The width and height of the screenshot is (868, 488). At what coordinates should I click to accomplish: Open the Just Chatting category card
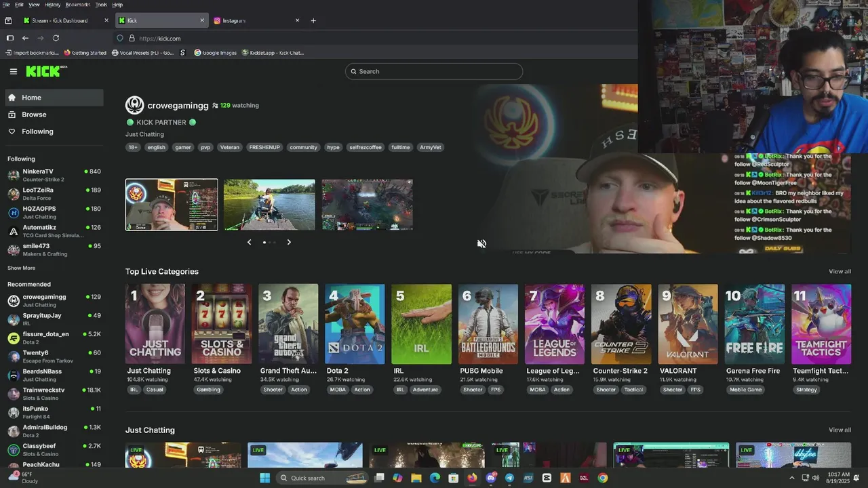155,324
